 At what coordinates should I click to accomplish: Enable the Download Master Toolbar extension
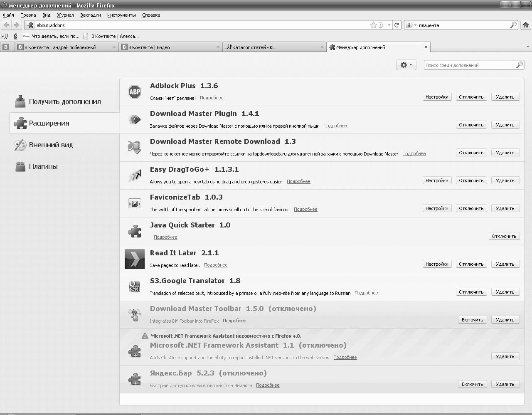pos(472,320)
